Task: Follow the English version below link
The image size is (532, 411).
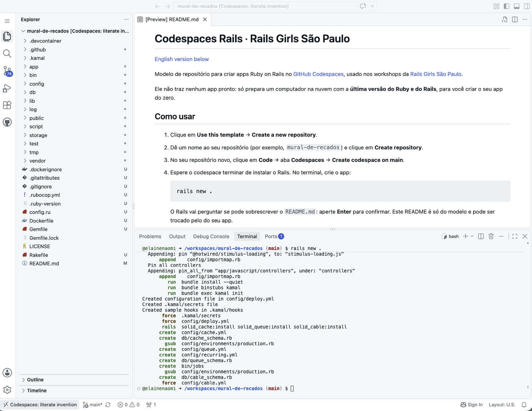Action: (182, 59)
